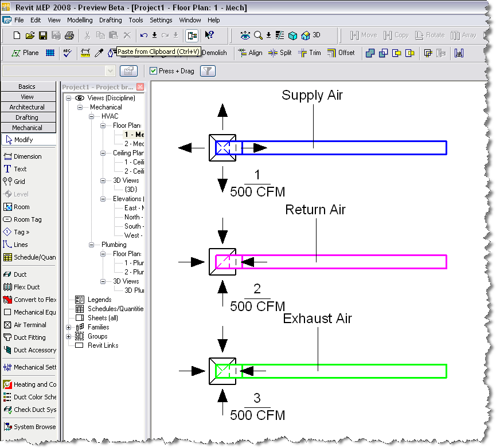Viewport: 496px width, 448px height.
Task: Click the last dimension-style toolbar icon
Action: point(459,53)
